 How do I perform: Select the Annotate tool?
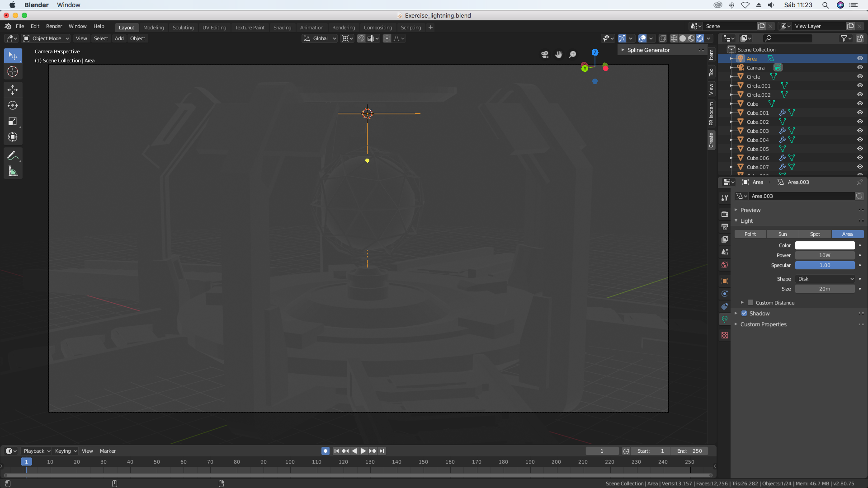pyautogui.click(x=13, y=155)
